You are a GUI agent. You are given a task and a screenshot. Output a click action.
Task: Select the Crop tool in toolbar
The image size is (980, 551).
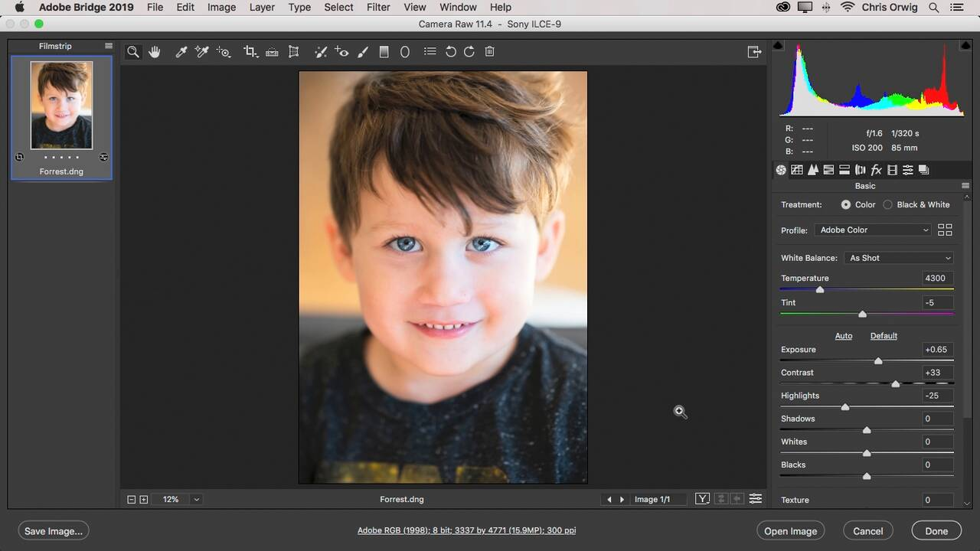(x=250, y=51)
